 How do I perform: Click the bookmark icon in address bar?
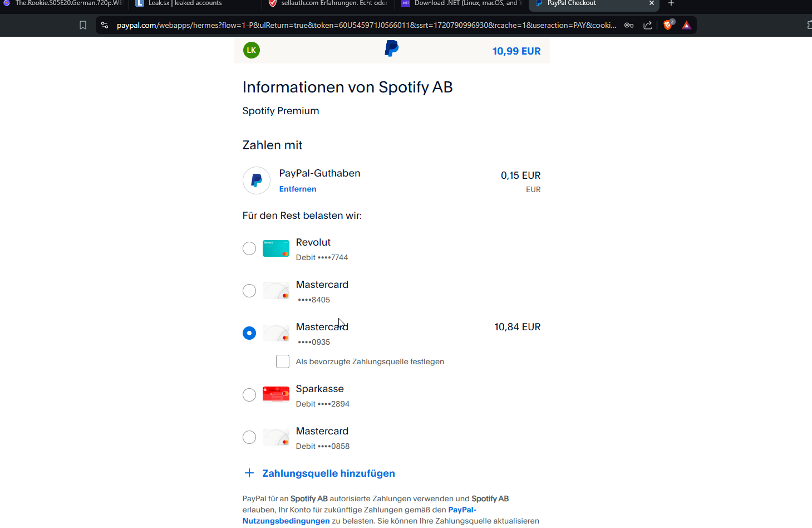coord(83,25)
